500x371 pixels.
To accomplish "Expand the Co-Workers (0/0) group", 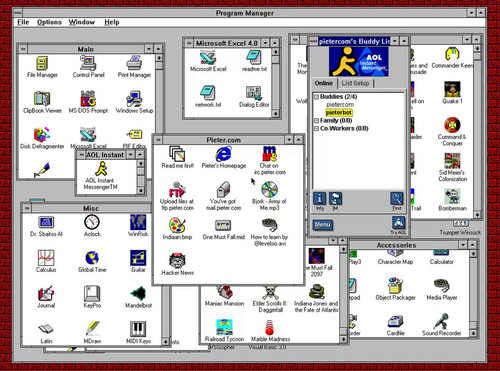I will pos(316,129).
